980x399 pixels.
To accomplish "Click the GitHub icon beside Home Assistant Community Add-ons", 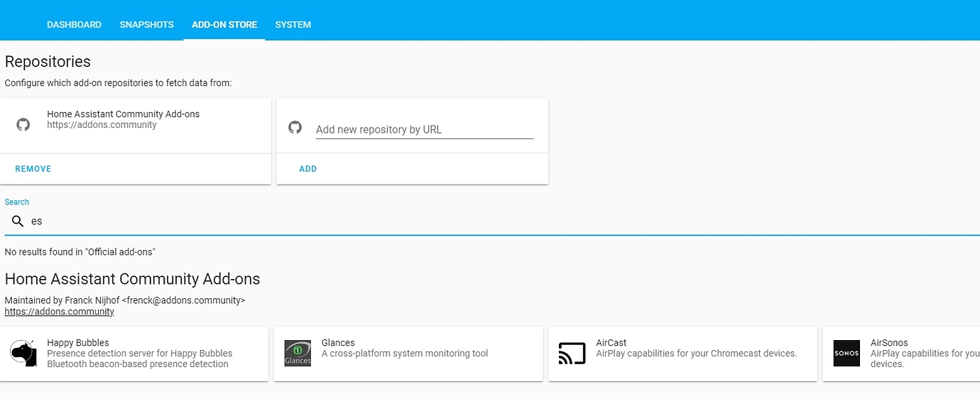I will [x=23, y=125].
